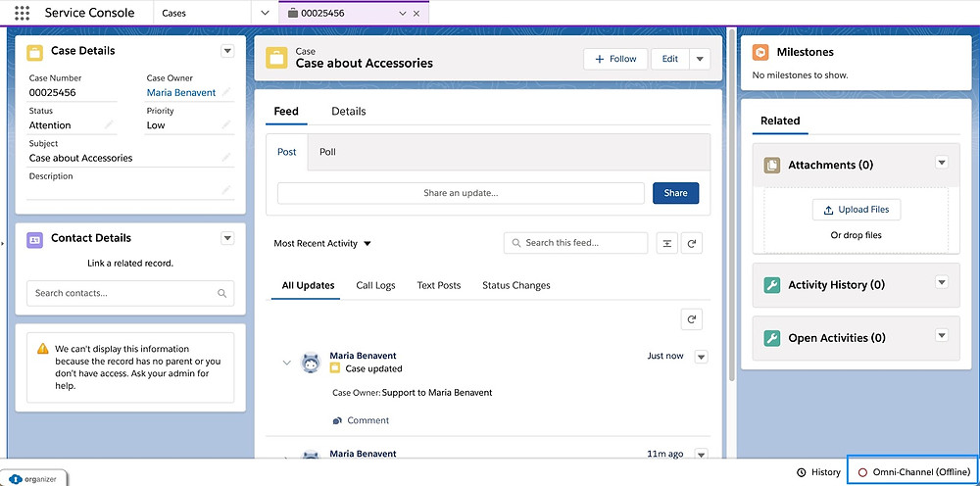980x486 pixels.
Task: Click the Edit button
Action: 670,59
